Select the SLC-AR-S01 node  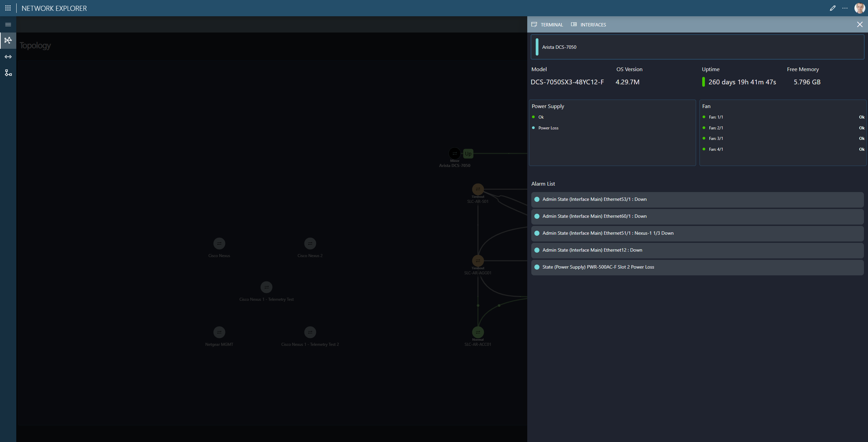(x=478, y=189)
